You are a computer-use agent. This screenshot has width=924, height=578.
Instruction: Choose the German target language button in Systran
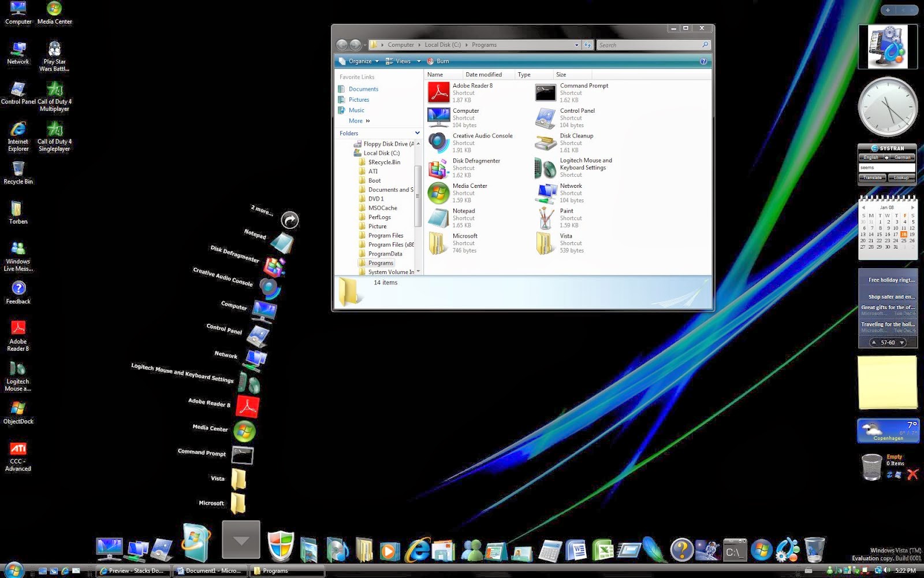903,157
